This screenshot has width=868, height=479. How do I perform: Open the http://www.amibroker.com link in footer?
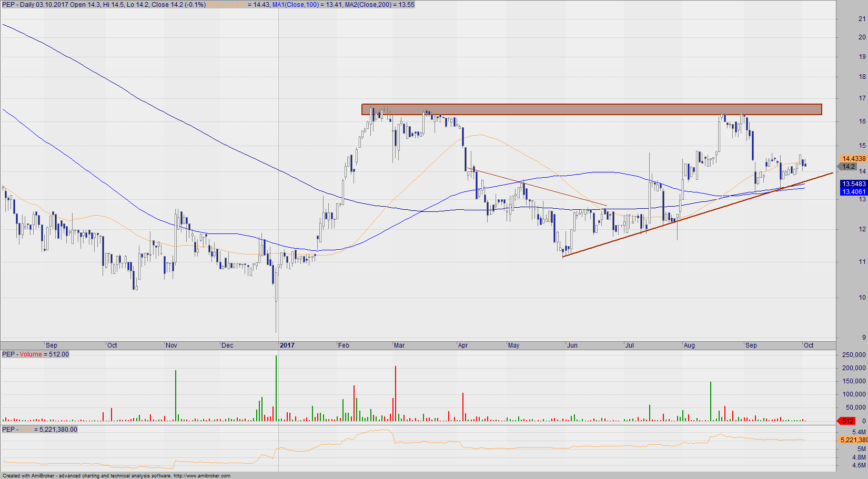(202, 476)
